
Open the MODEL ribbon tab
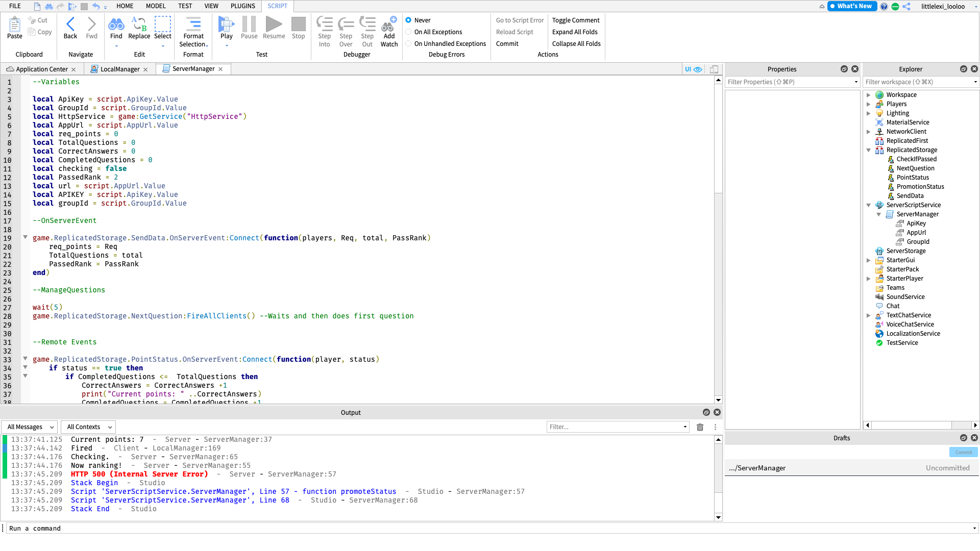[156, 6]
